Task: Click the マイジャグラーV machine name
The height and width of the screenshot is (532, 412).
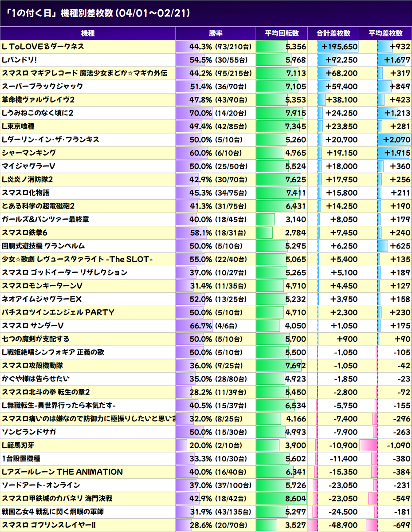Action: tap(28, 166)
